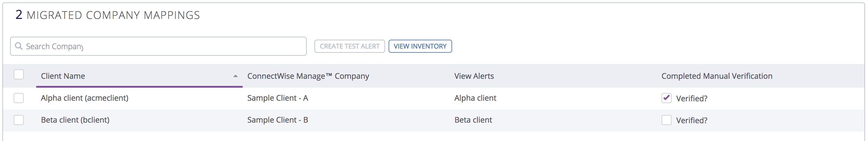Click Completed Manual Verification column header
This screenshot has height=141, width=868.
pos(717,76)
